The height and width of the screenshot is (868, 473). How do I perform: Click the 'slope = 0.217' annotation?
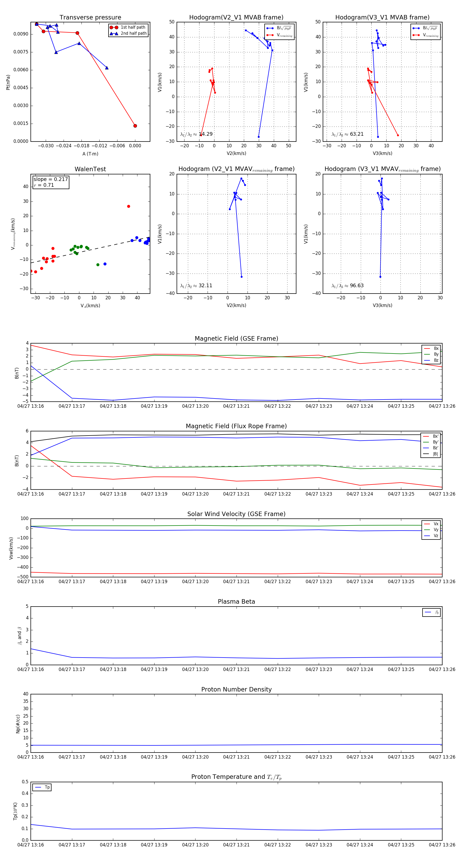click(x=51, y=179)
